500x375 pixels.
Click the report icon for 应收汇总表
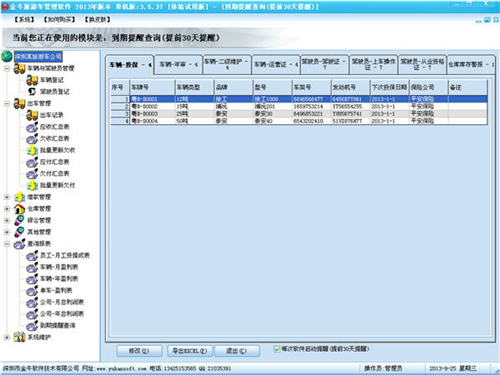[32, 127]
